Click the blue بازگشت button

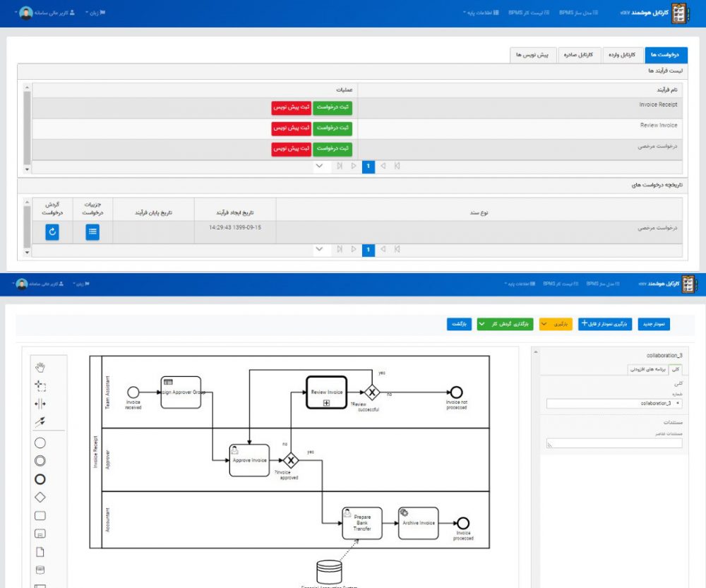click(x=458, y=324)
